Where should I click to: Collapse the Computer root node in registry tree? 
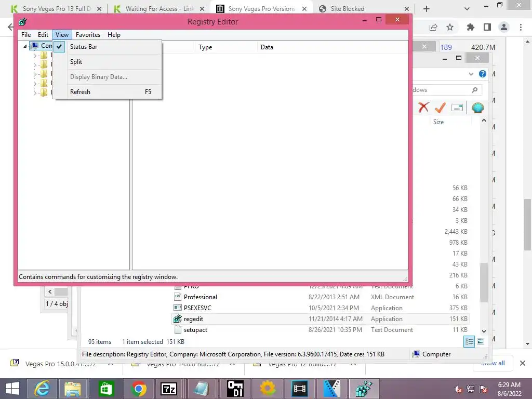point(25,46)
